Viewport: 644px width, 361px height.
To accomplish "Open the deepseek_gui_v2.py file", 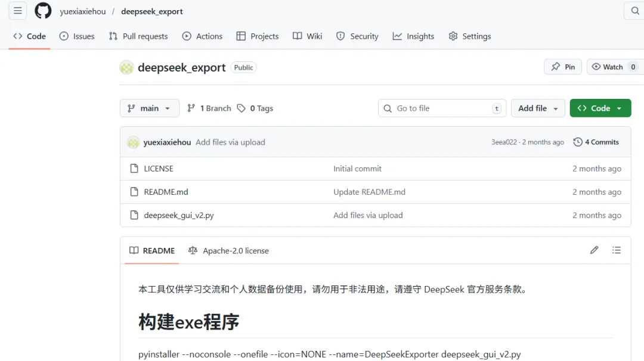I will (179, 216).
